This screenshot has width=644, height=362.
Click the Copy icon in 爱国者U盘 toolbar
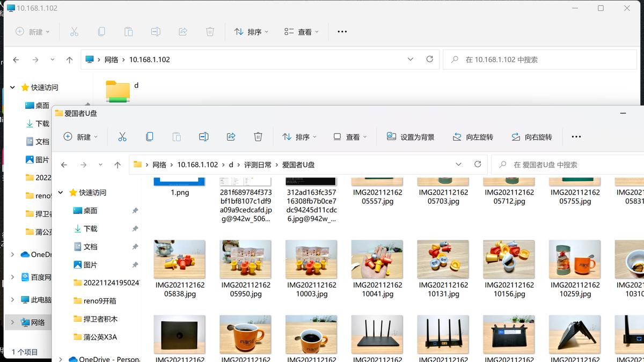point(150,137)
